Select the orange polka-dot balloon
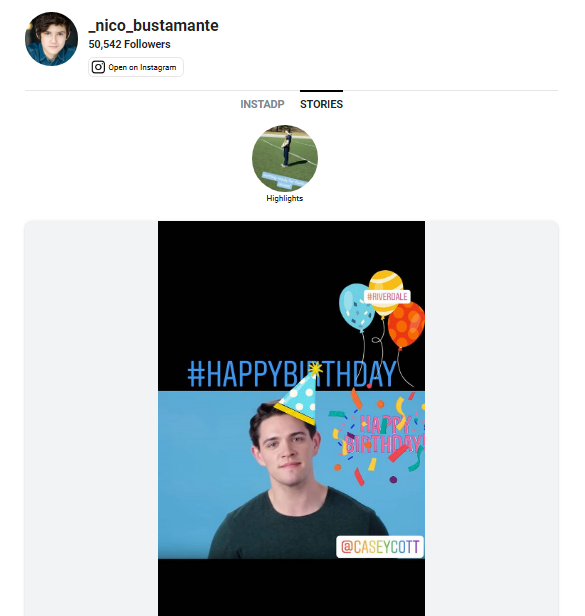This screenshot has width=585, height=616. (406, 325)
